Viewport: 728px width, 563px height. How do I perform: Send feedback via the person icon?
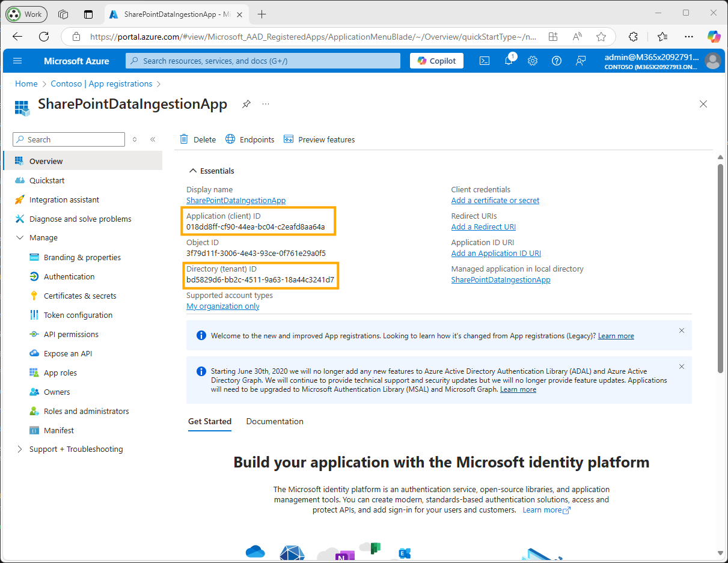point(580,61)
